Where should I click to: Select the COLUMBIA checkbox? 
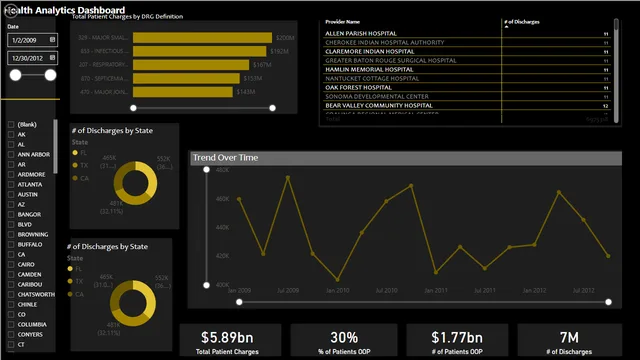tap(11, 324)
